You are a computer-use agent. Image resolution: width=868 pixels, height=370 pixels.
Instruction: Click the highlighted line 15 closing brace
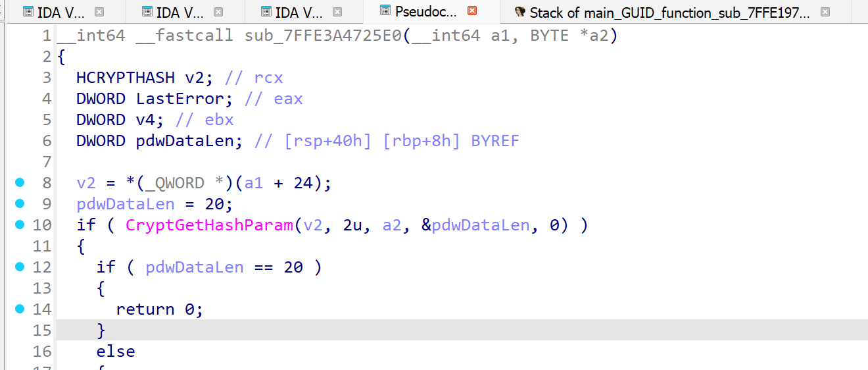click(x=101, y=330)
